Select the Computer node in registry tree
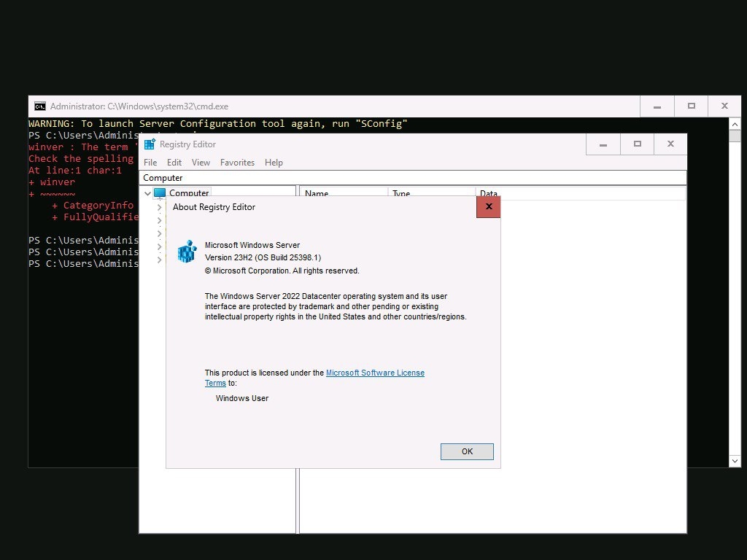Screen dimensions: 747x560 click(x=189, y=192)
